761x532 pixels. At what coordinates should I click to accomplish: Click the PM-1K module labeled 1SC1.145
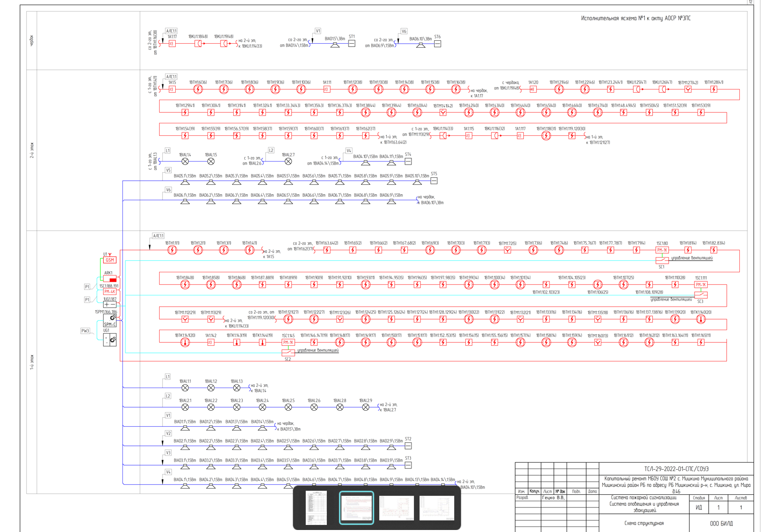coord(288,342)
